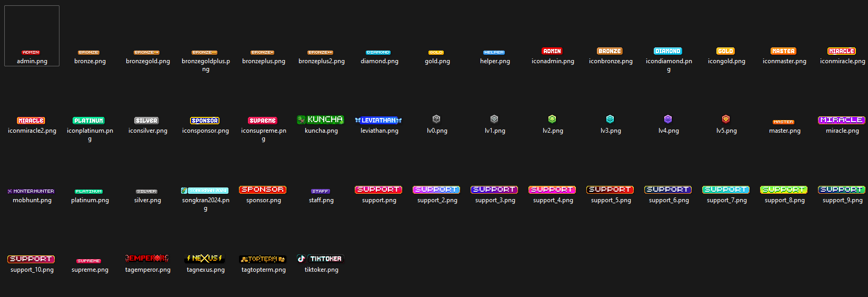Select the lv3.png cyan gem
This screenshot has height=297, width=868.
(x=610, y=119)
